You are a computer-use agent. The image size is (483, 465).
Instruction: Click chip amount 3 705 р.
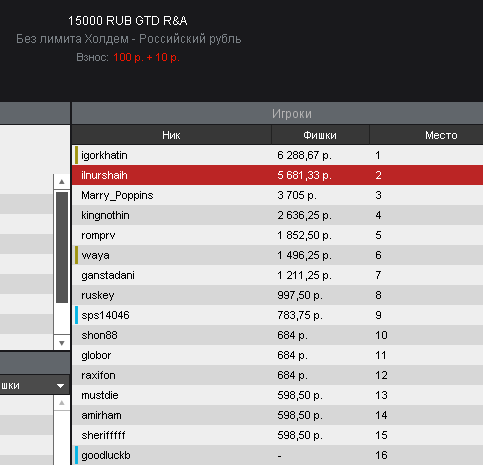coord(297,195)
